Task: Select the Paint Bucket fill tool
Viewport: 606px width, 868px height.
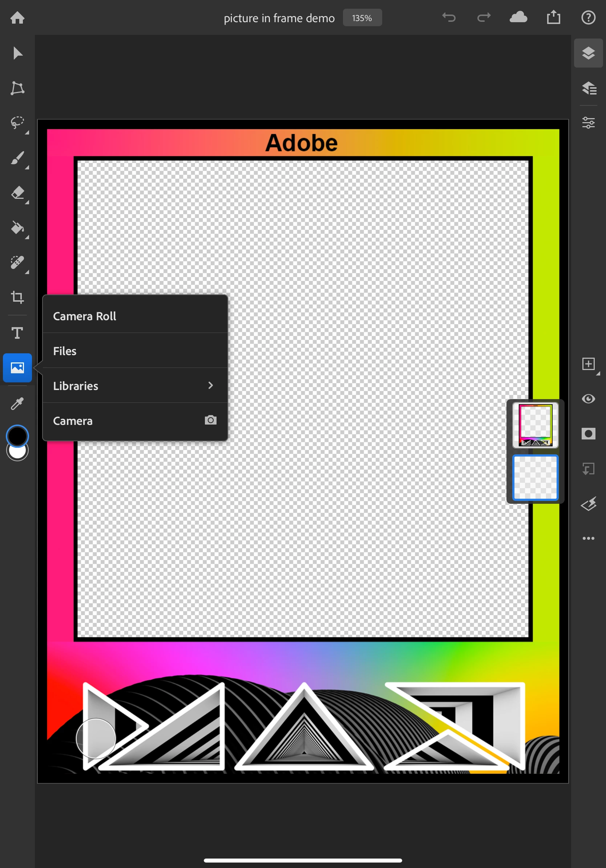Action: [x=17, y=228]
